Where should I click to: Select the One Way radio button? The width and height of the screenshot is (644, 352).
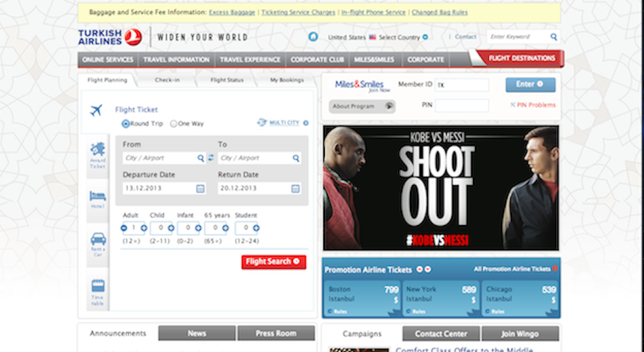(x=174, y=124)
